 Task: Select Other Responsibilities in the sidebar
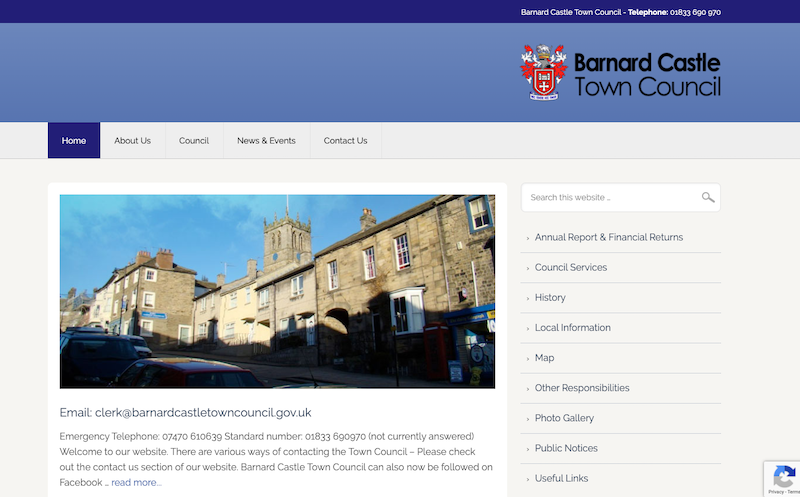click(582, 388)
